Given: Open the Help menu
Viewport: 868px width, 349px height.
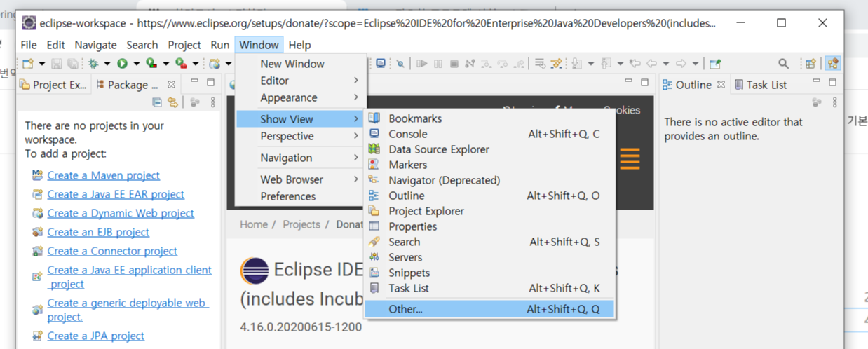Looking at the screenshot, I should [x=299, y=45].
